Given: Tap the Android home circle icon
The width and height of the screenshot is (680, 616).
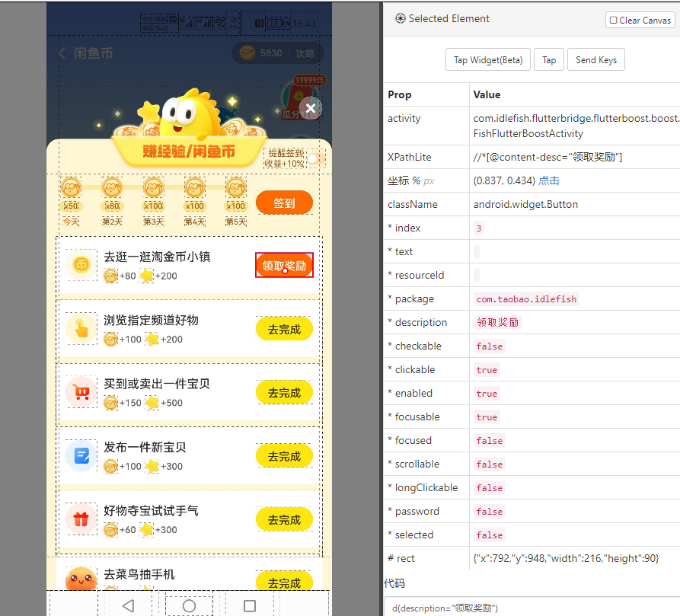Looking at the screenshot, I should click(x=189, y=605).
